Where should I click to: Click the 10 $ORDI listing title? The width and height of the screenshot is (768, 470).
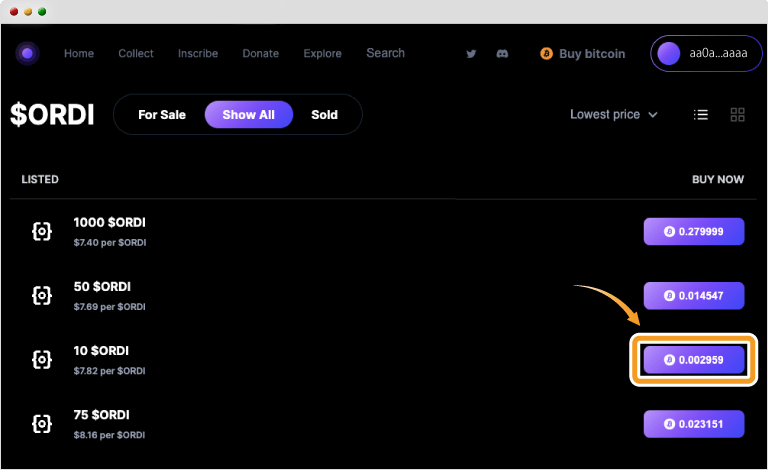point(101,351)
